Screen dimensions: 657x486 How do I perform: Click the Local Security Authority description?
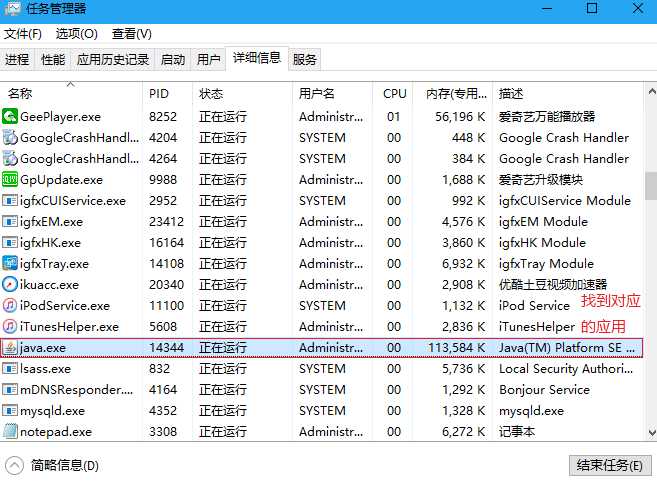[566, 369]
